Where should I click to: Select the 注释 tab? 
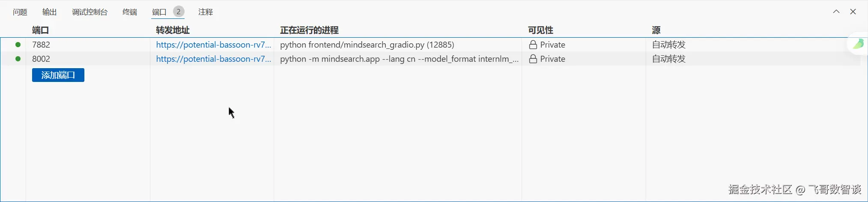coord(206,12)
